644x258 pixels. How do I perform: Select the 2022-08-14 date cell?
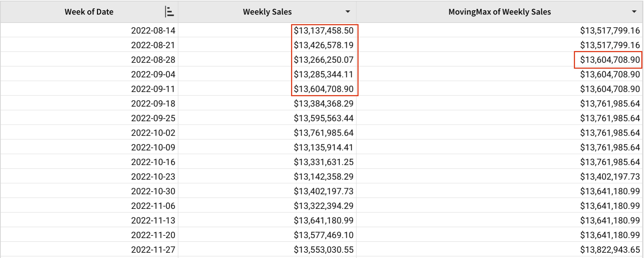[x=153, y=31]
